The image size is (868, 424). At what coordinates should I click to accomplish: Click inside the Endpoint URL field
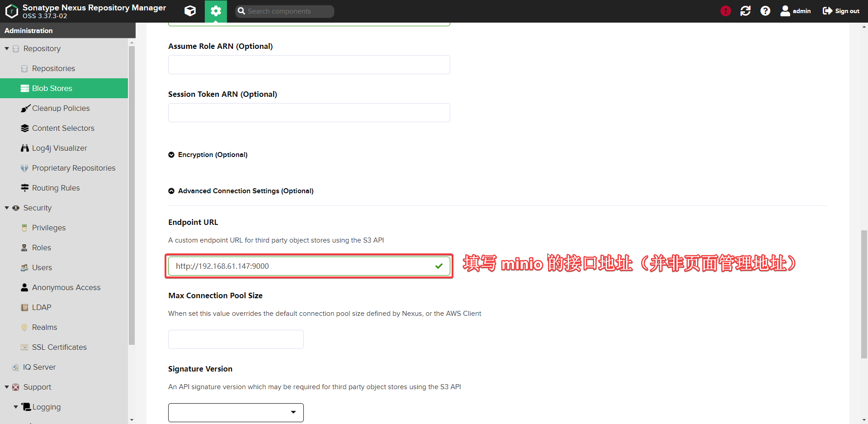(x=294, y=266)
